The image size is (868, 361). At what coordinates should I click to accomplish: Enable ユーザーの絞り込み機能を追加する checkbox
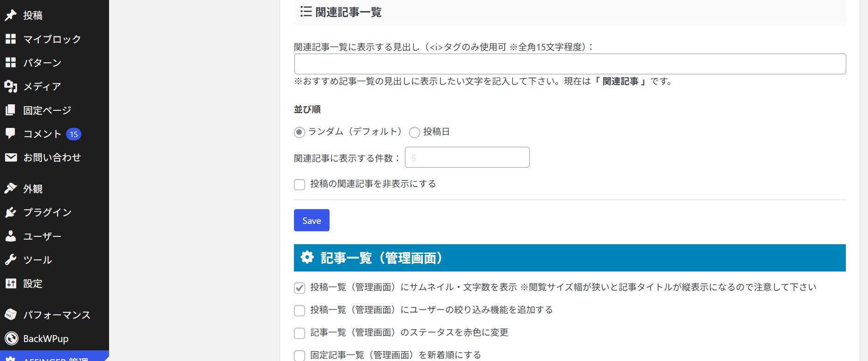300,311
